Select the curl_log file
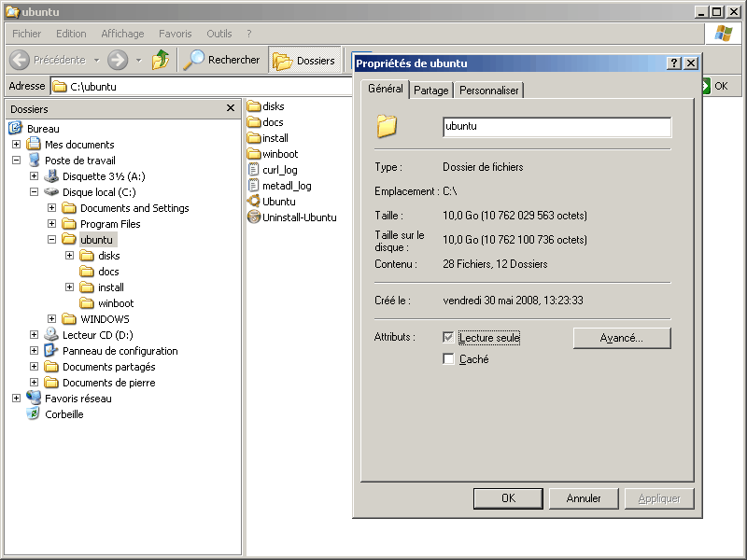The image size is (747, 560). coord(273,170)
